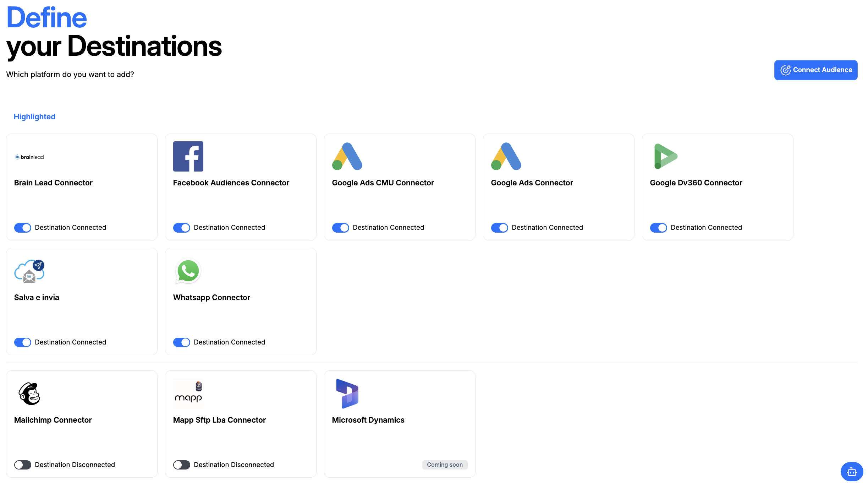Enable the Mailchimp Connector toggle
Viewport: 868px width, 483px height.
(x=23, y=465)
